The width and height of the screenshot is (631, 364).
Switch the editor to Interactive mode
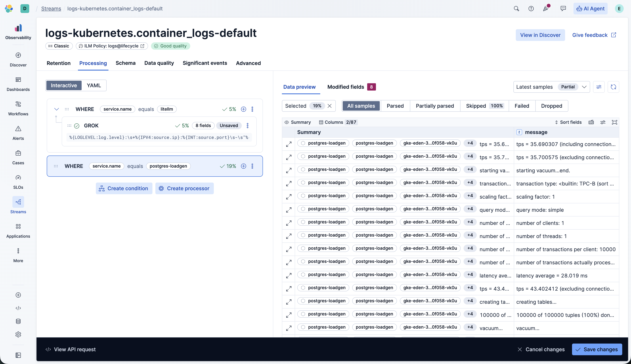[64, 85]
